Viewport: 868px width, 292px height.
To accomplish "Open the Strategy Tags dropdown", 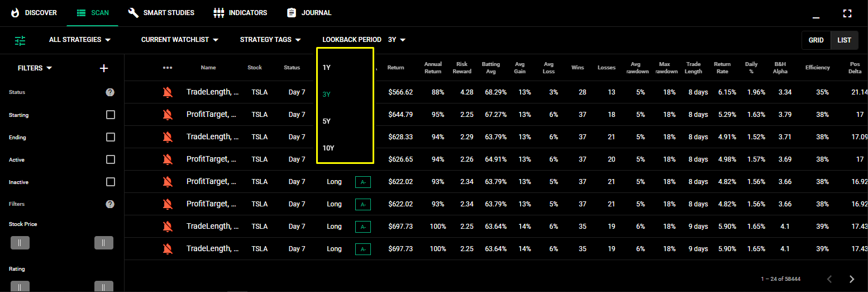I will click(x=270, y=40).
